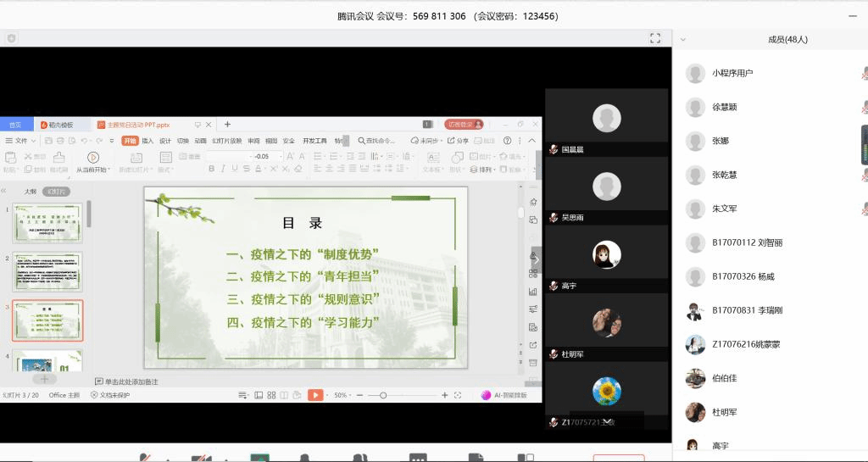Switch to slide sorter grid view icon

tap(271, 395)
